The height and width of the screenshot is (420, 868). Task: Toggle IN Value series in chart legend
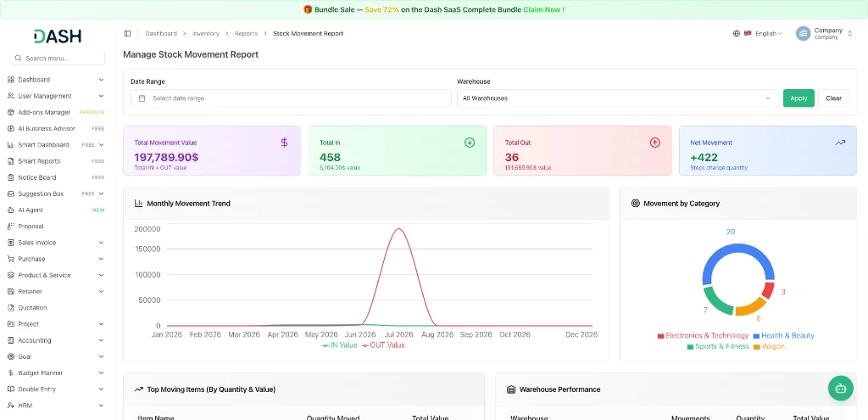pos(339,345)
